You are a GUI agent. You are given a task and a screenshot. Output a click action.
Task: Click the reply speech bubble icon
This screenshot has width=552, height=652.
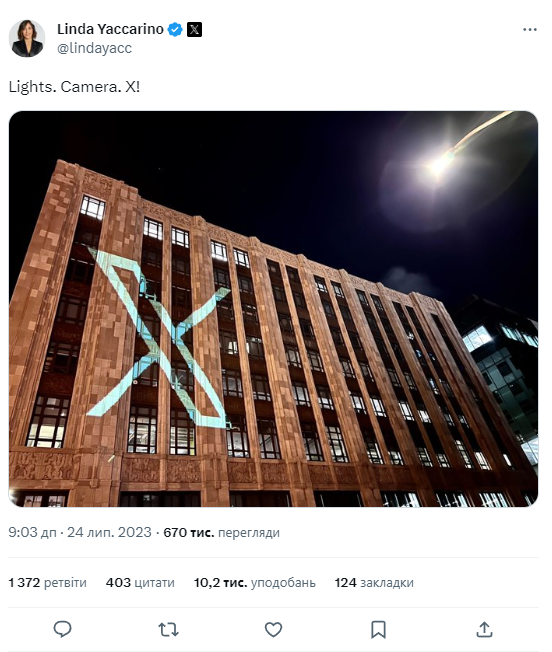63,629
